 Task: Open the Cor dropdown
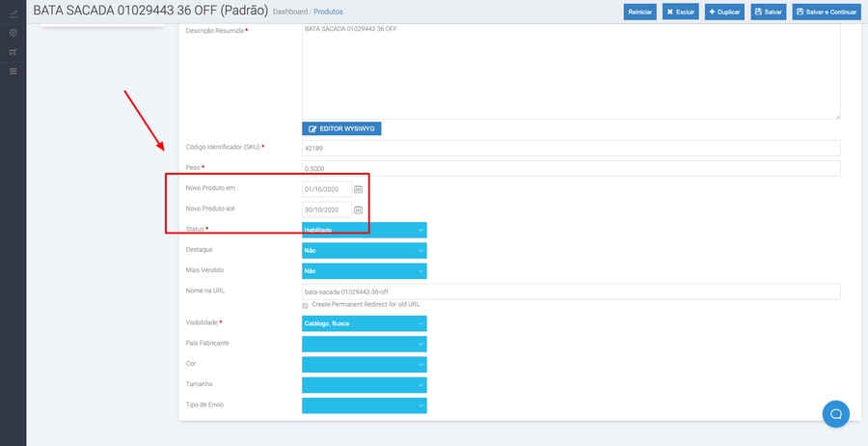pos(364,364)
